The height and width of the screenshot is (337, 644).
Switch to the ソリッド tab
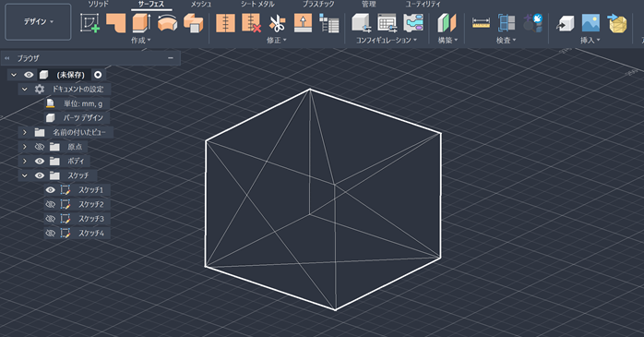tap(98, 4)
